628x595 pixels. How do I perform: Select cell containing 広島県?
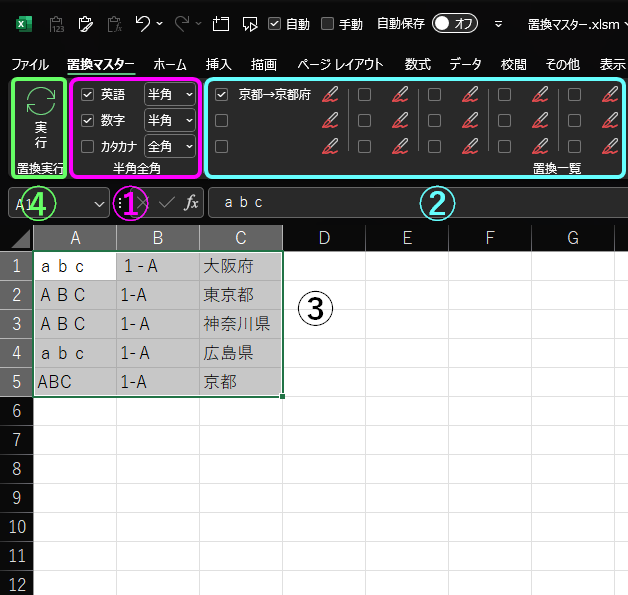click(x=241, y=353)
